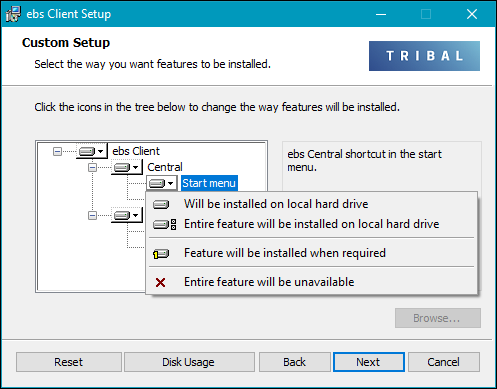
Task: Open the ebs Client feature drive icon dropdown
Action: coord(92,151)
